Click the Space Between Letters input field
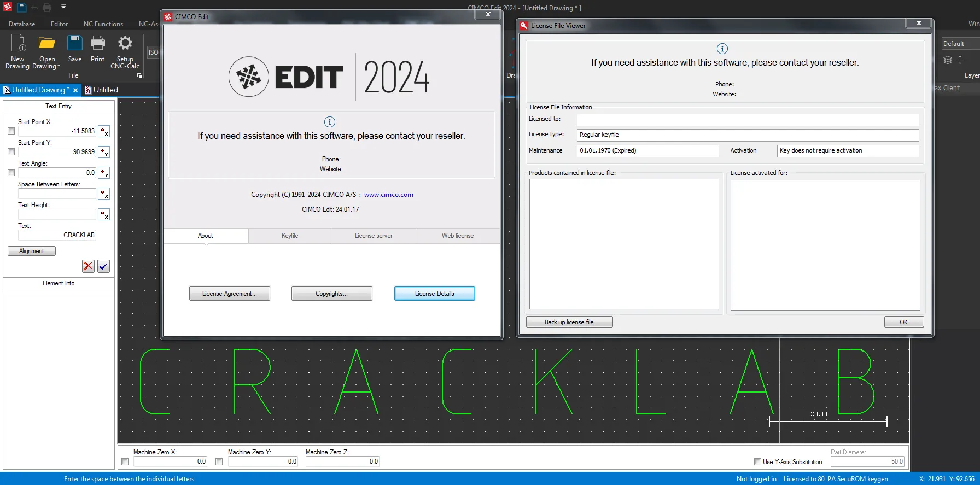The image size is (980, 485). click(57, 194)
